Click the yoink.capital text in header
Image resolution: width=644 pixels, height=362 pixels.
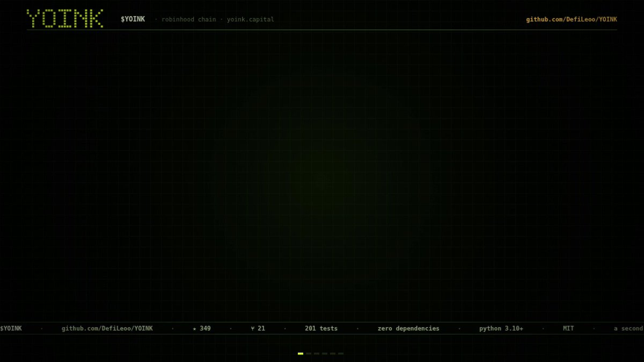(250, 19)
